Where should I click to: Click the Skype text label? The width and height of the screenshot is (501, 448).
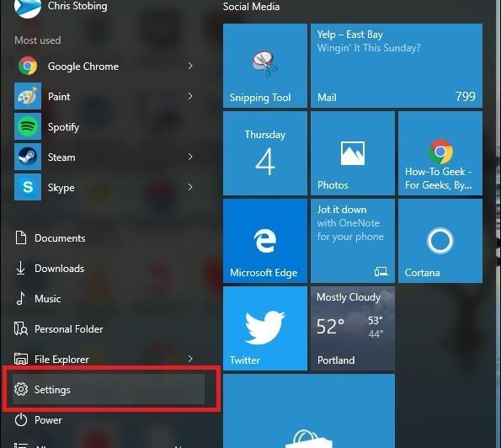[x=61, y=188]
